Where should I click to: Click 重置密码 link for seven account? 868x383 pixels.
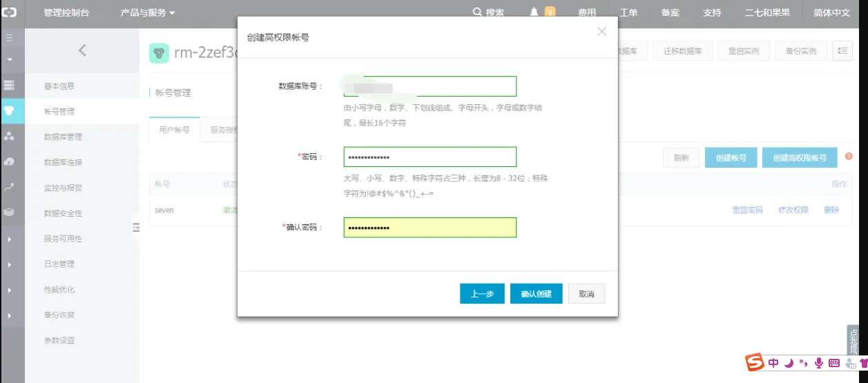[x=747, y=210]
